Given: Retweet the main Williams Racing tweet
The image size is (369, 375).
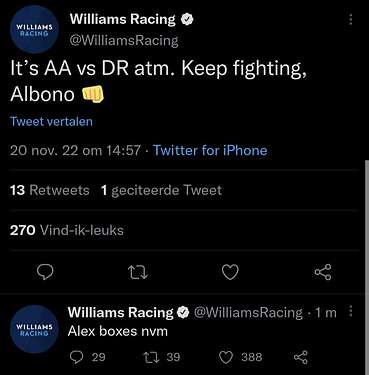Looking at the screenshot, I should click(x=138, y=272).
